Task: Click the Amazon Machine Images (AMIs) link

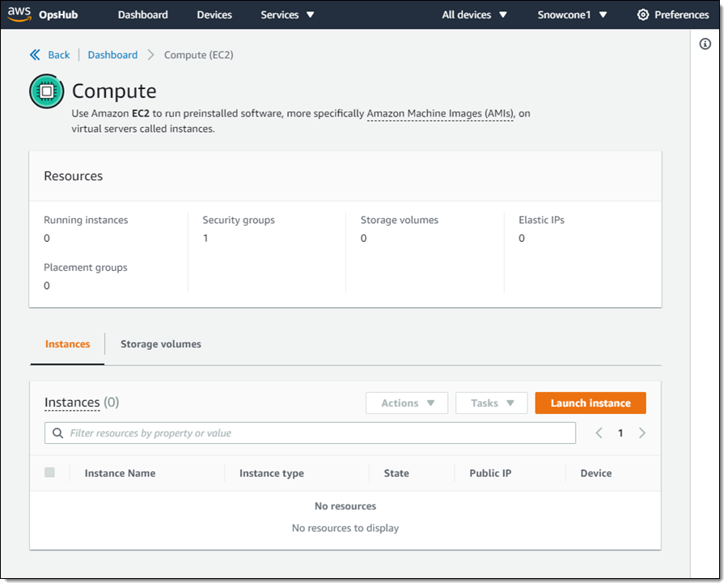Action: tap(440, 114)
